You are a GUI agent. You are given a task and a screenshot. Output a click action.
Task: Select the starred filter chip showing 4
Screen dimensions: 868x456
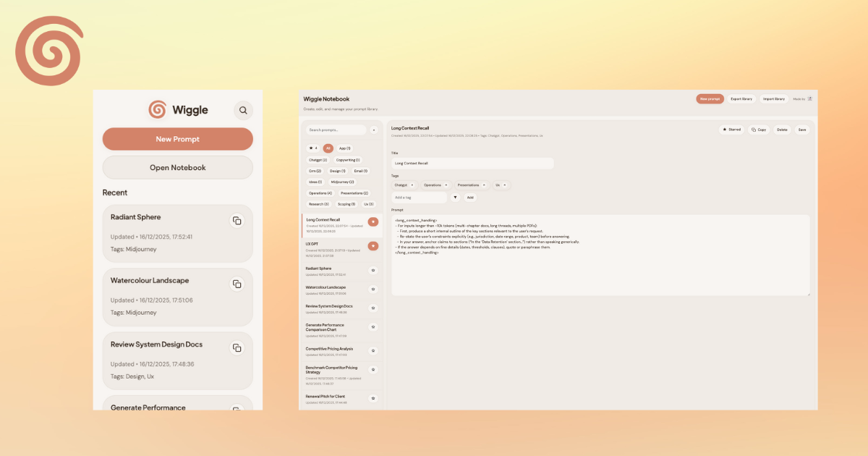pos(313,148)
